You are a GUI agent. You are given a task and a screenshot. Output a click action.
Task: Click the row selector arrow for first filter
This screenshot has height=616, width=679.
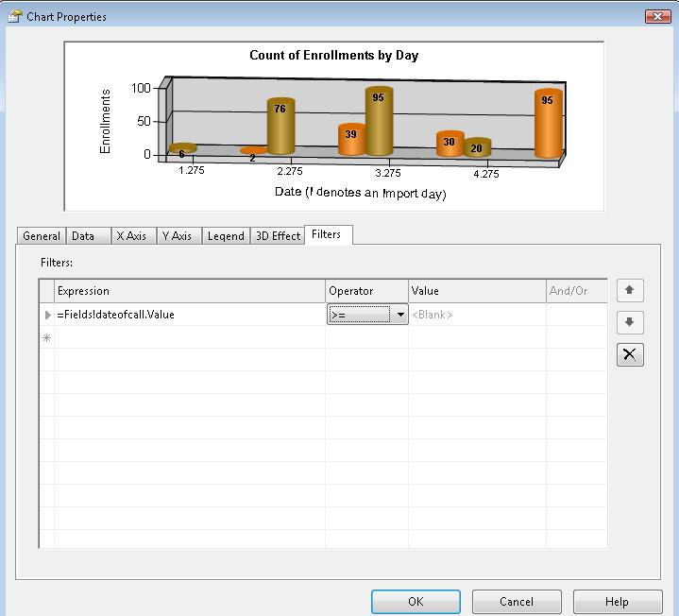tap(47, 315)
